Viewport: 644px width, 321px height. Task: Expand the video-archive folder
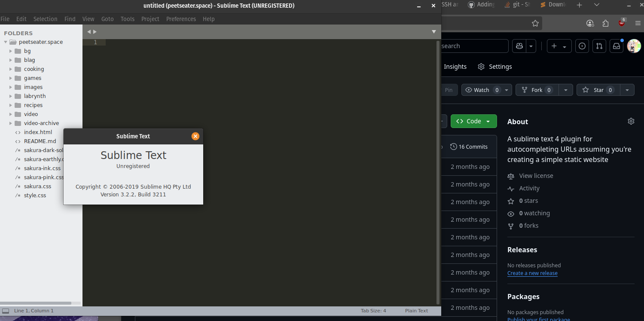pos(11,123)
